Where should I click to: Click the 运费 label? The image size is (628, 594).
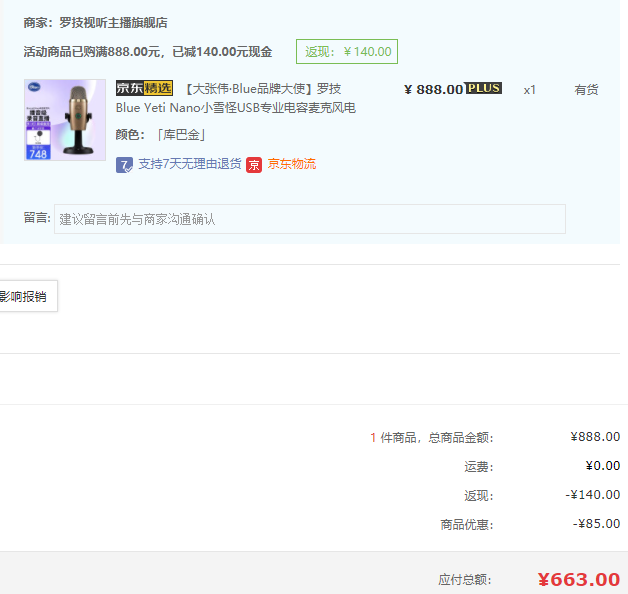coord(479,467)
